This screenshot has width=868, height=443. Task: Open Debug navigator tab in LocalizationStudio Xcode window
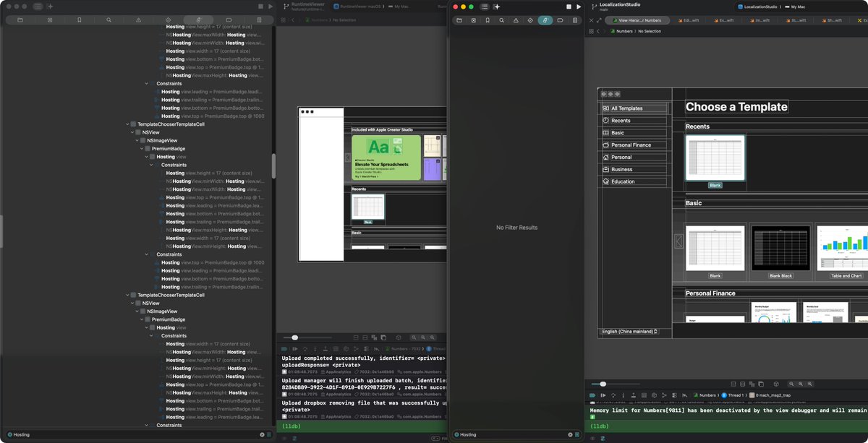[545, 20]
